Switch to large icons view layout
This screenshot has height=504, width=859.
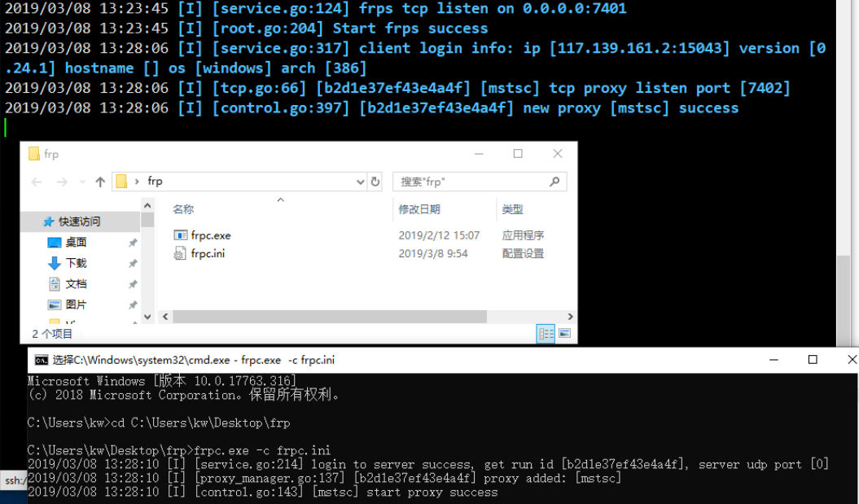coord(564,334)
